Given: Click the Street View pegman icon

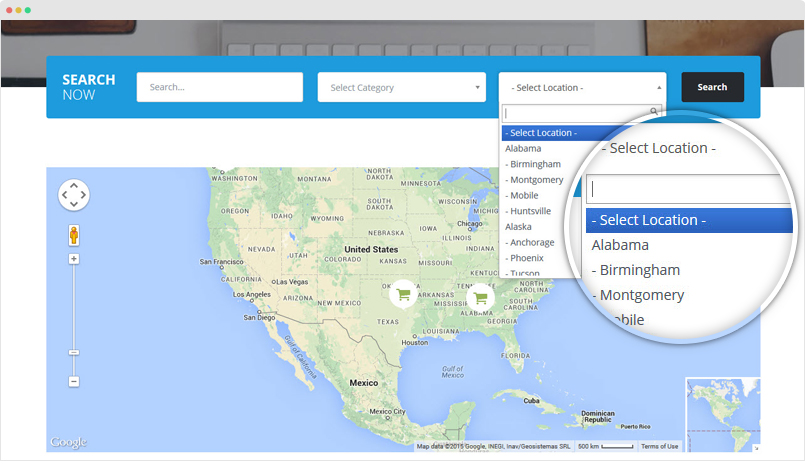Looking at the screenshot, I should pyautogui.click(x=74, y=235).
